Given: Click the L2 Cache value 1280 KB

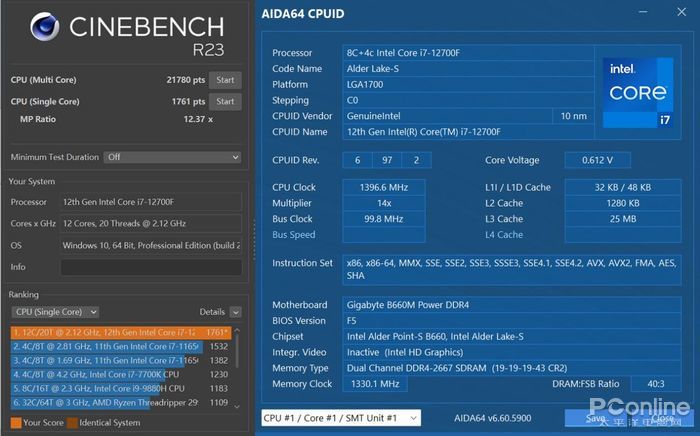Looking at the screenshot, I should [623, 203].
